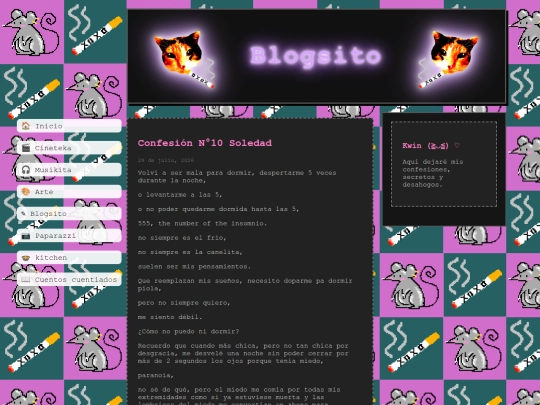540x405 pixels.
Task: Click the right smoking cat image in header
Action: point(448,59)
